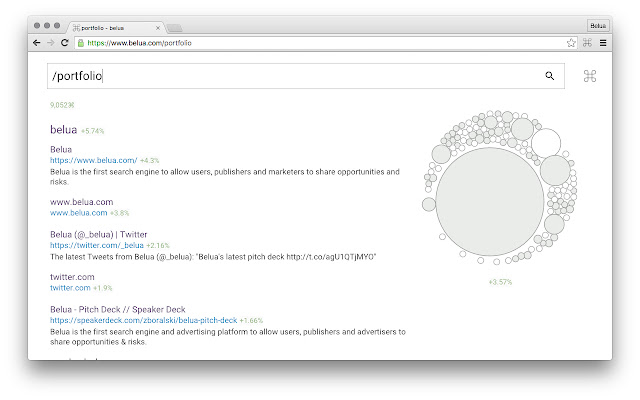Open a new browser tab

pyautogui.click(x=174, y=26)
